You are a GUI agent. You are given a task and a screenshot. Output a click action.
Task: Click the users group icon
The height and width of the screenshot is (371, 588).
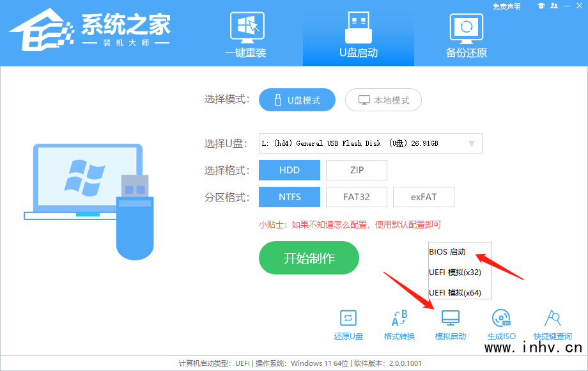coord(553,6)
